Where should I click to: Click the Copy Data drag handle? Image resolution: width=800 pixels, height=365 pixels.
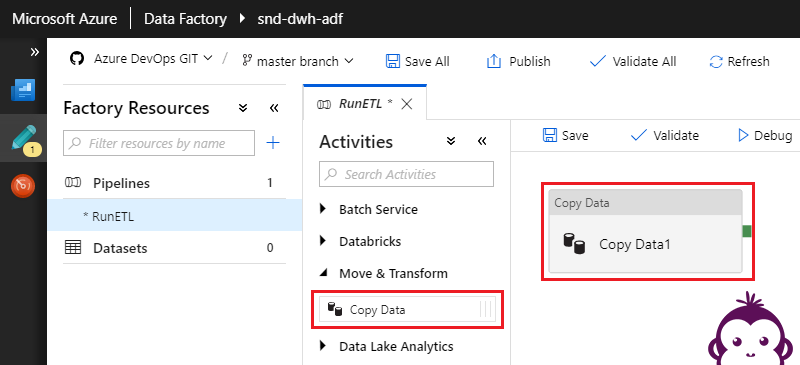[486, 309]
